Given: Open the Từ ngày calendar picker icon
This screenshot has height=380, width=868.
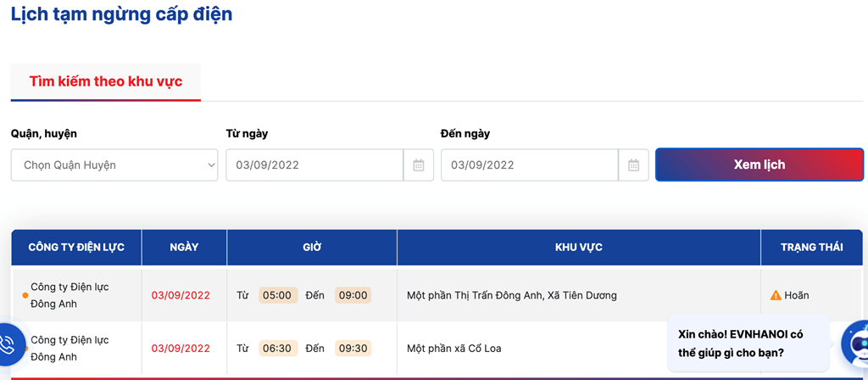Looking at the screenshot, I should pos(419,165).
